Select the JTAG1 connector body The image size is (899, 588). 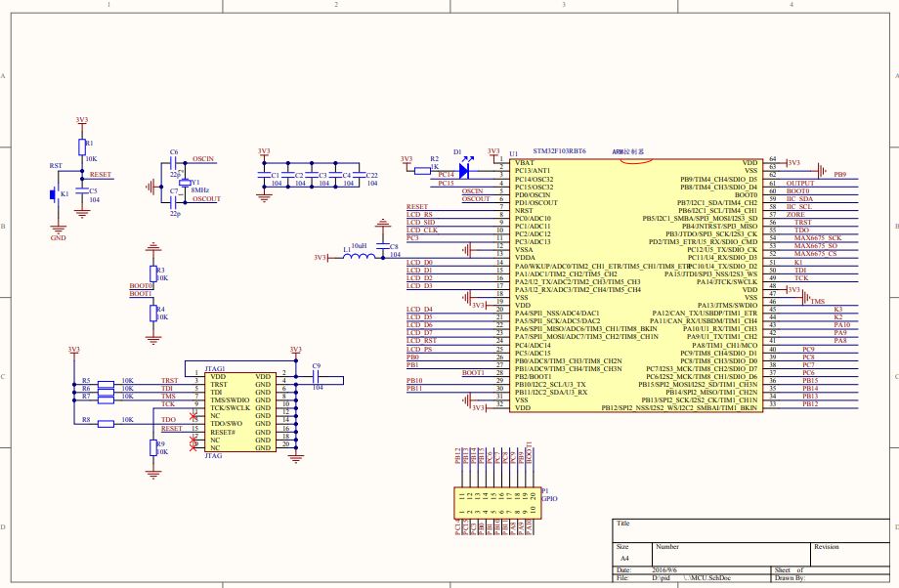pos(239,412)
